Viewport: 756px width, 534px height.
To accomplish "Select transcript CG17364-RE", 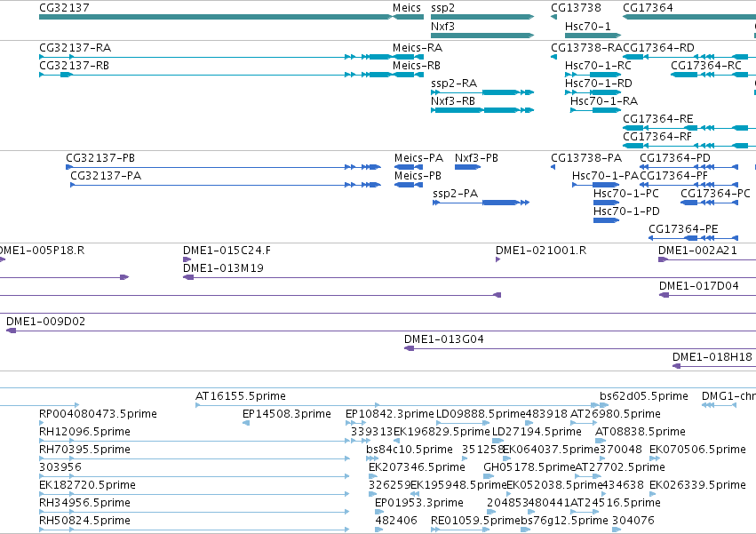I will (657, 119).
